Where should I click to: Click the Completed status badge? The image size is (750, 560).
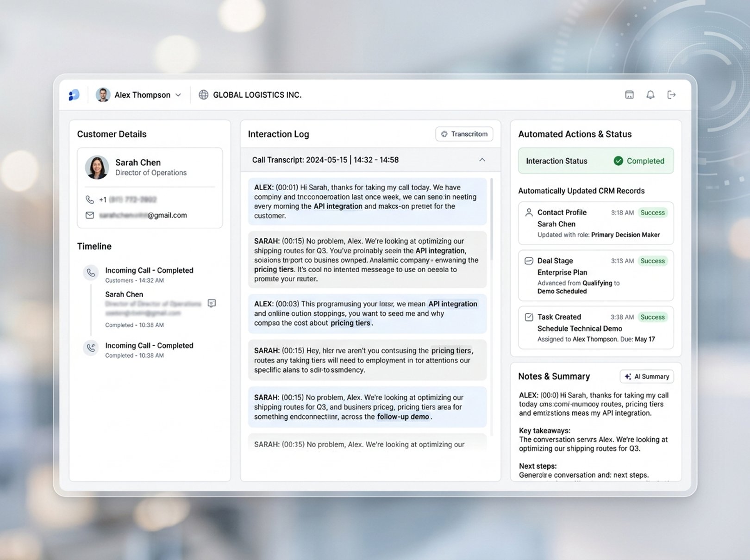tap(639, 161)
